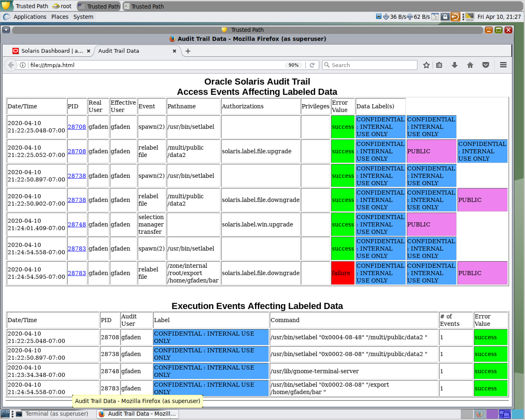Click Audit Trail Data taskbar button
The height and width of the screenshot is (420, 525).
138,414
